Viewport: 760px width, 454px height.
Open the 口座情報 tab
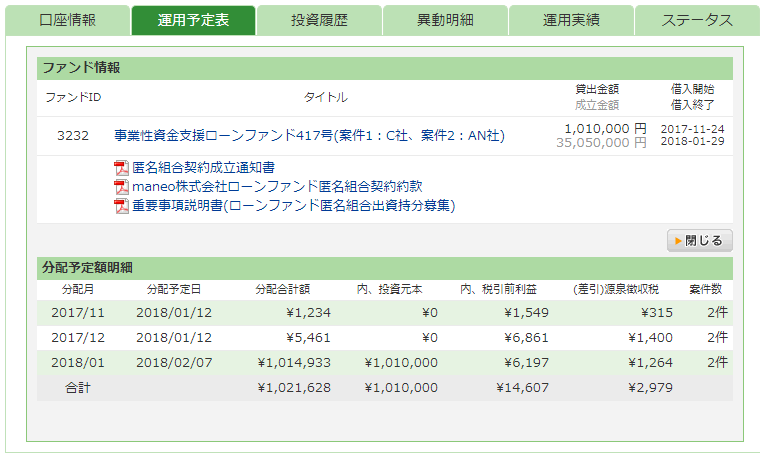click(67, 20)
